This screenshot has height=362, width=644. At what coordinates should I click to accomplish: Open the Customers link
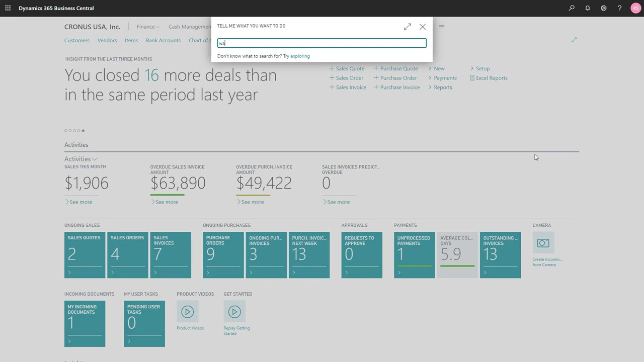77,40
